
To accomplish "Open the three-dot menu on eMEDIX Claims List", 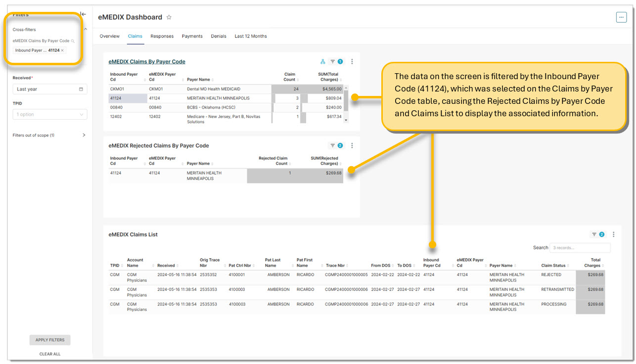I will [x=614, y=234].
